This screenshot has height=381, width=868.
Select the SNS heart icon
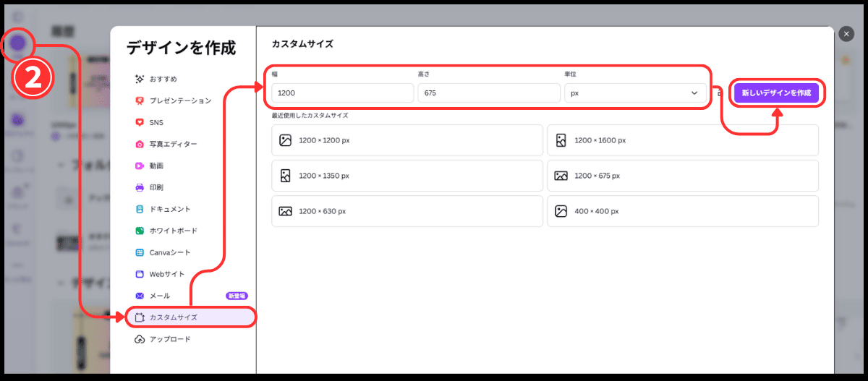tap(140, 122)
